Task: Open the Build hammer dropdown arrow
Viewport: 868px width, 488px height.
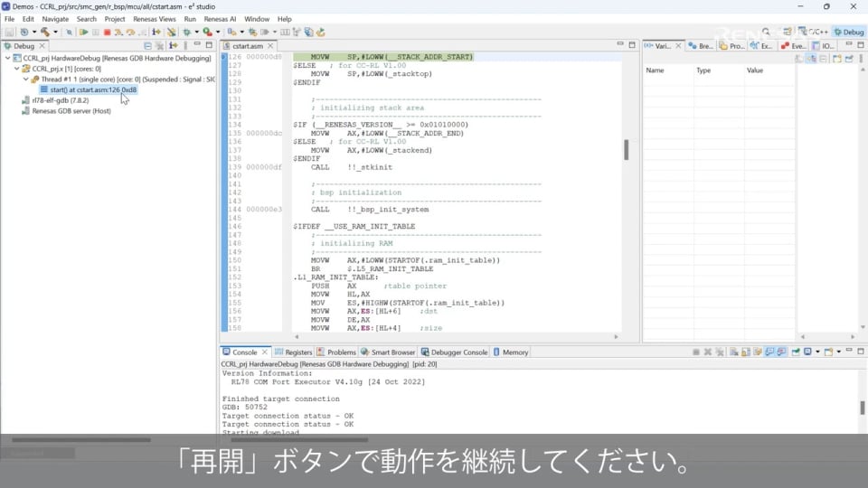Action: (55, 33)
